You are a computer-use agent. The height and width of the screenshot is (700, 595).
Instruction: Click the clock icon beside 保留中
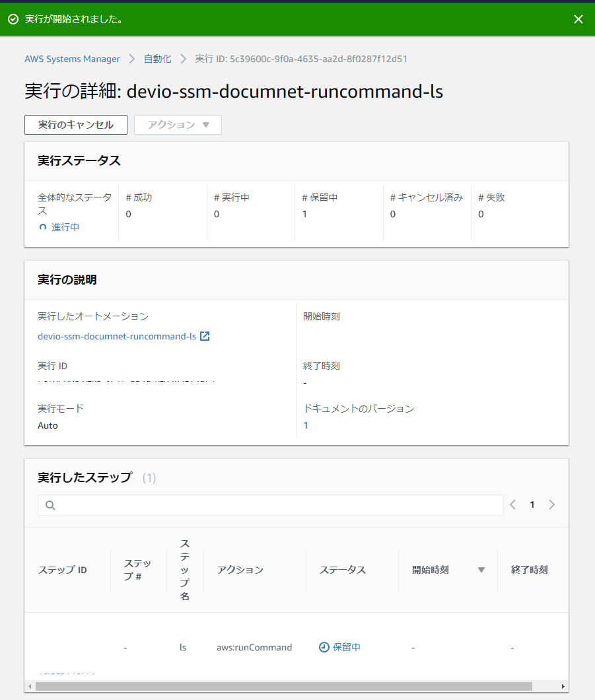324,647
